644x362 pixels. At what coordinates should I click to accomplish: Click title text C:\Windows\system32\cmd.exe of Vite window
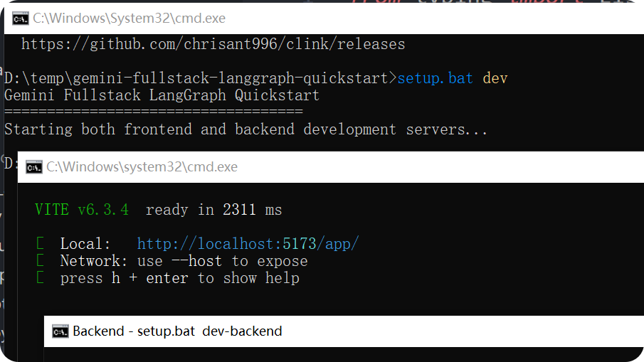coord(142,167)
